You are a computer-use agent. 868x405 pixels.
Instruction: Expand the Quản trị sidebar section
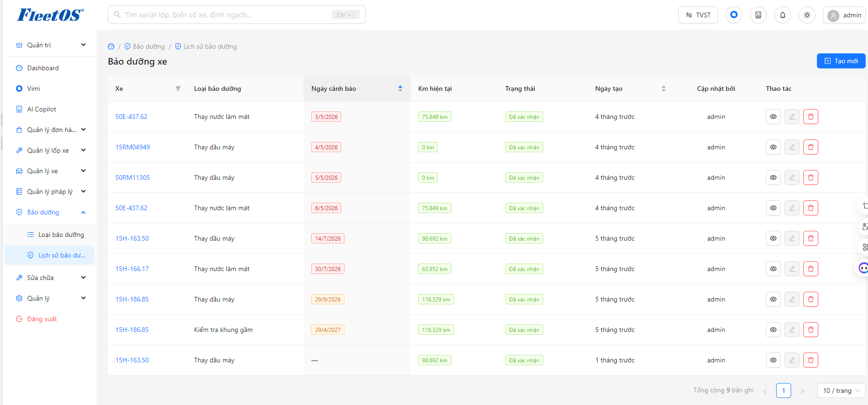tap(51, 45)
